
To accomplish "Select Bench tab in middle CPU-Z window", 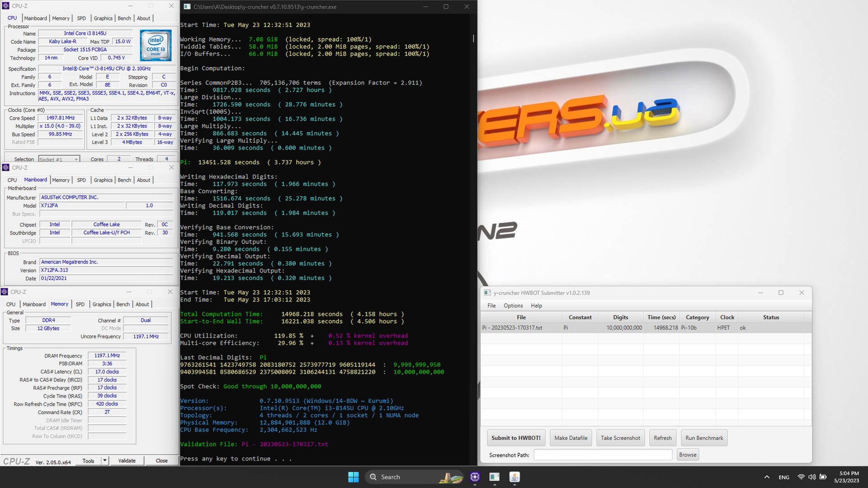I will tap(124, 180).
